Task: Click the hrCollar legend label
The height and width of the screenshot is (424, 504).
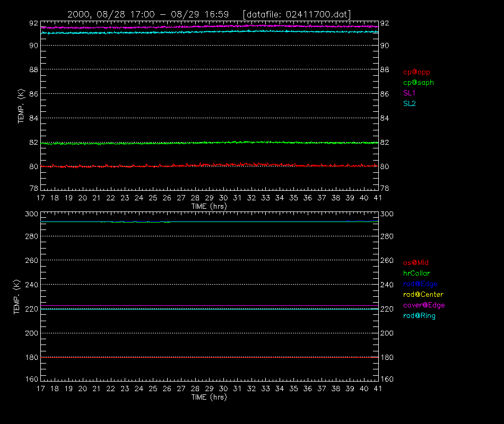Action: pos(416,273)
